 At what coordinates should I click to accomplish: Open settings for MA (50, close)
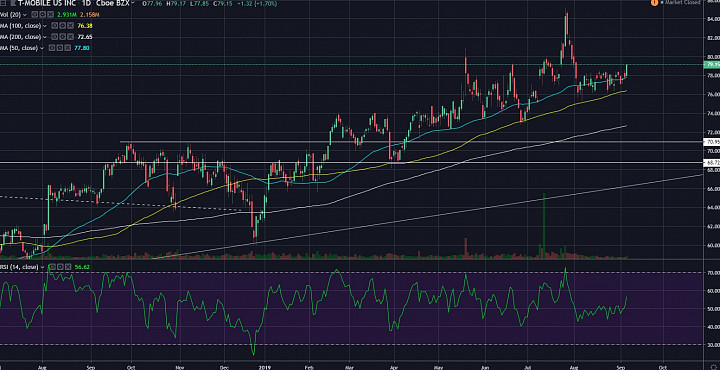coord(60,48)
